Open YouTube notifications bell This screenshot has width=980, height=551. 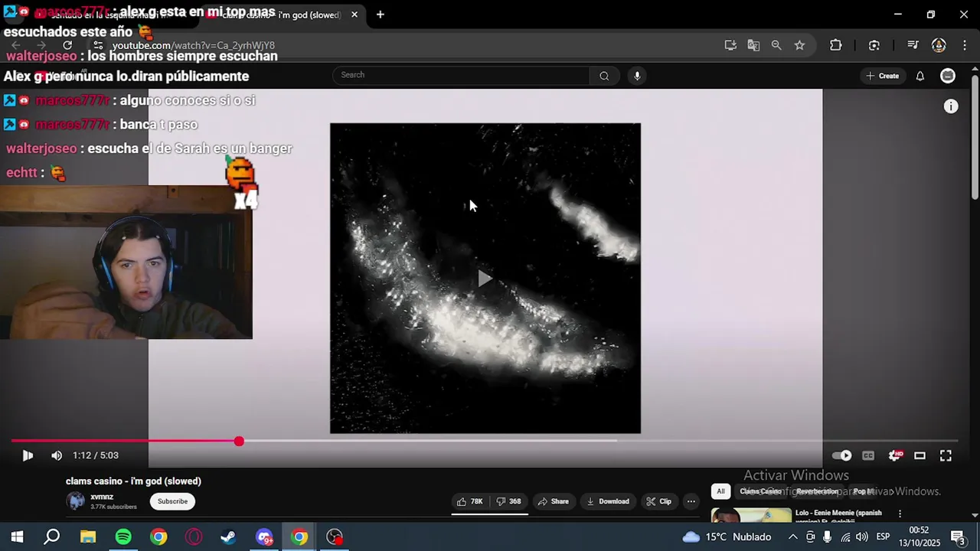[920, 76]
